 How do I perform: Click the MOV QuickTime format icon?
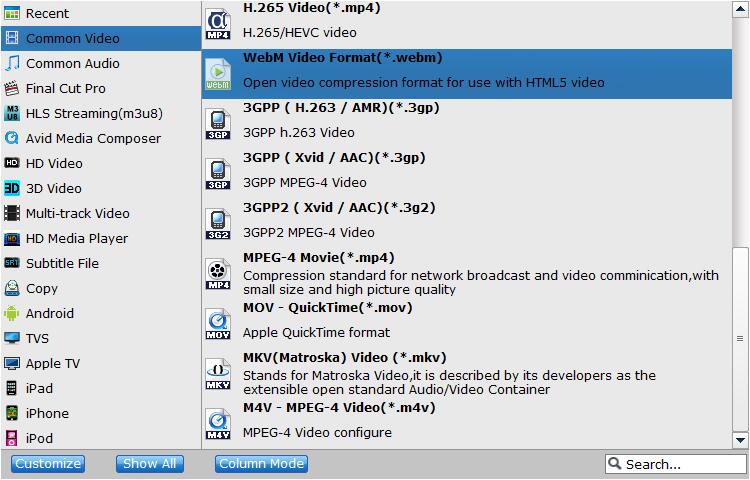[x=218, y=324]
